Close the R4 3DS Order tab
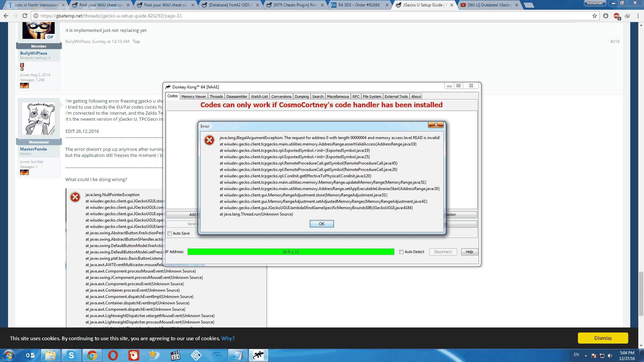Viewport: 644px width, 362px height. 387,5
